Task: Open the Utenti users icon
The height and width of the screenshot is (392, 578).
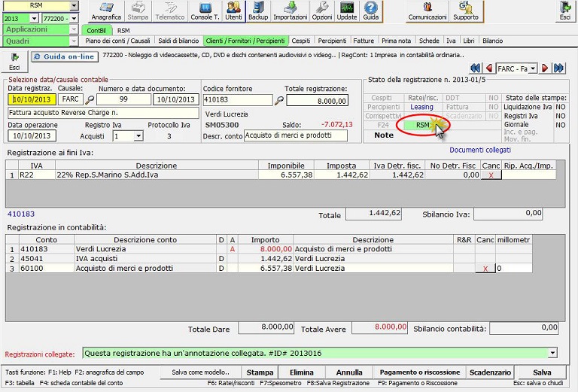Action: click(x=234, y=11)
